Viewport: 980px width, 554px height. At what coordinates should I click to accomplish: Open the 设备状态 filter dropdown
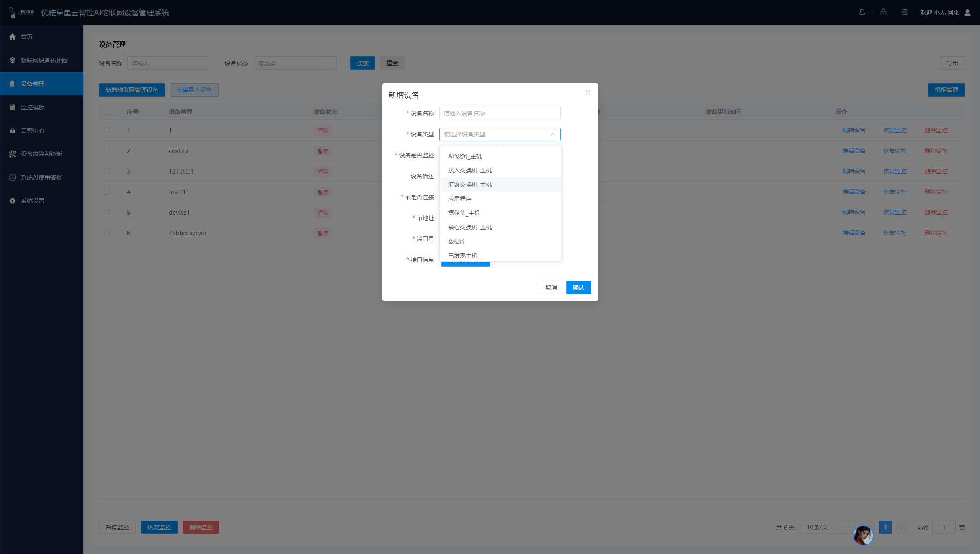coord(294,63)
